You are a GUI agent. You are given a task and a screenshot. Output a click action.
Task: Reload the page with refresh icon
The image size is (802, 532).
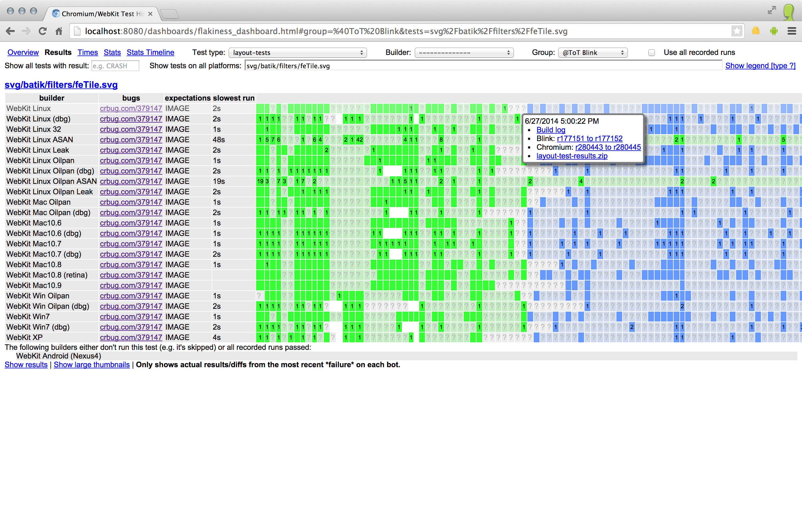(x=42, y=31)
